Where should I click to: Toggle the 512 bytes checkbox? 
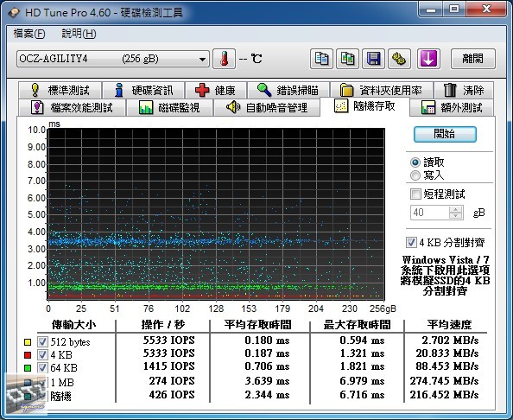click(x=42, y=341)
